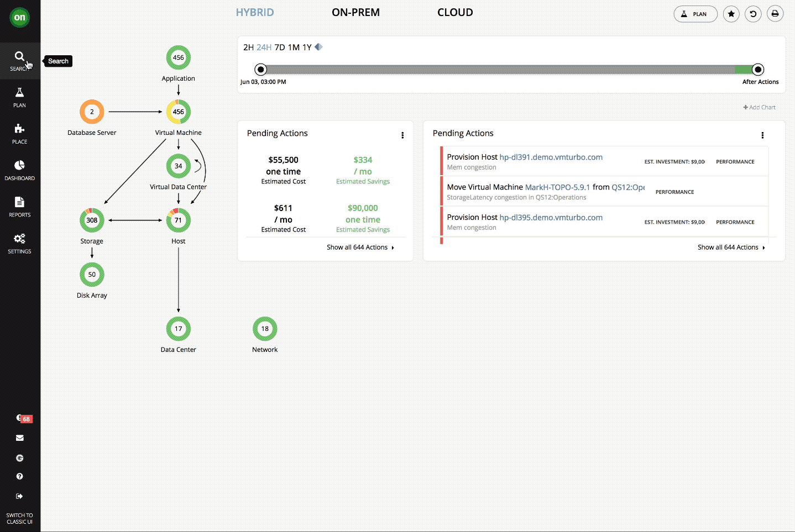The image size is (795, 532).
Task: Open the left Pending Actions kebab menu
Action: pyautogui.click(x=402, y=135)
